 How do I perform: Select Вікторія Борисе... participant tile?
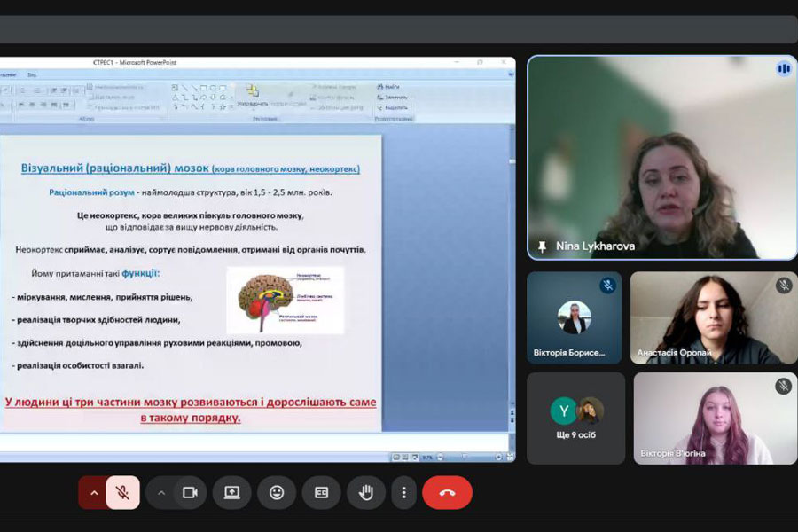click(x=575, y=317)
